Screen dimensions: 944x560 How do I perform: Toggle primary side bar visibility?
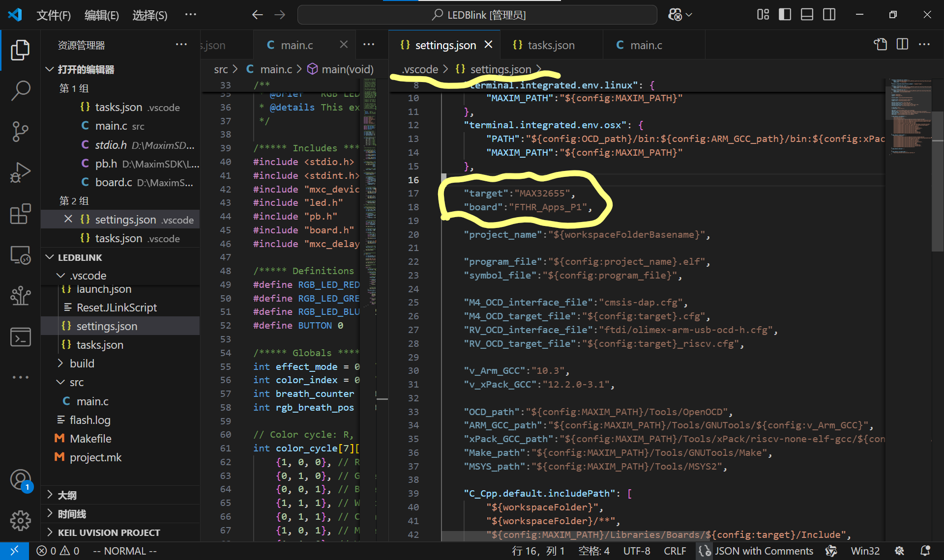click(785, 15)
